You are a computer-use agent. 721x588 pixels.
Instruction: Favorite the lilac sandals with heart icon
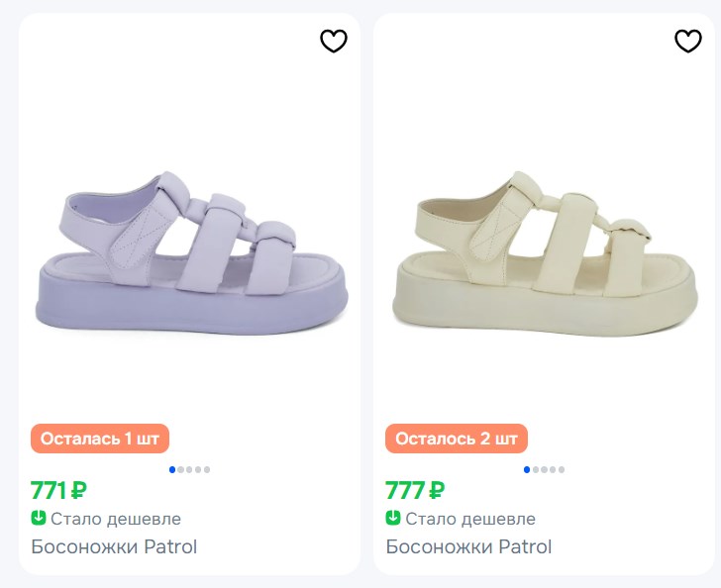click(334, 41)
